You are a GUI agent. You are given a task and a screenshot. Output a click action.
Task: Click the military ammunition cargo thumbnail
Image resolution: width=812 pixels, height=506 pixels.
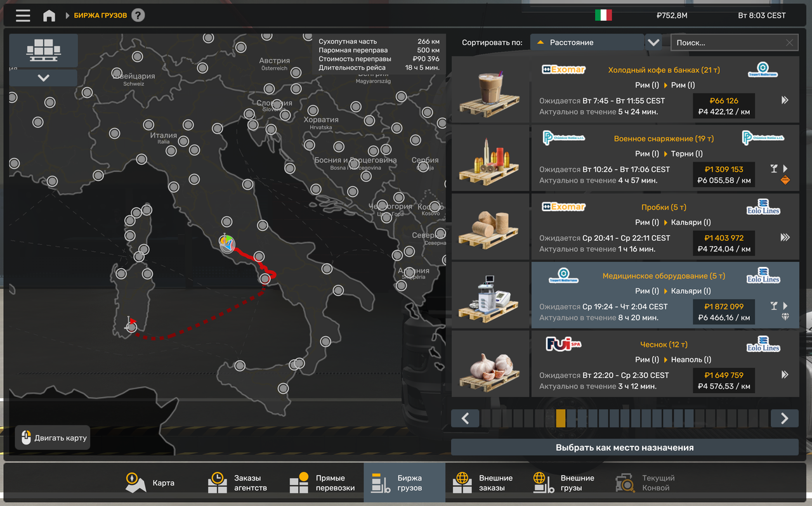pos(490,158)
